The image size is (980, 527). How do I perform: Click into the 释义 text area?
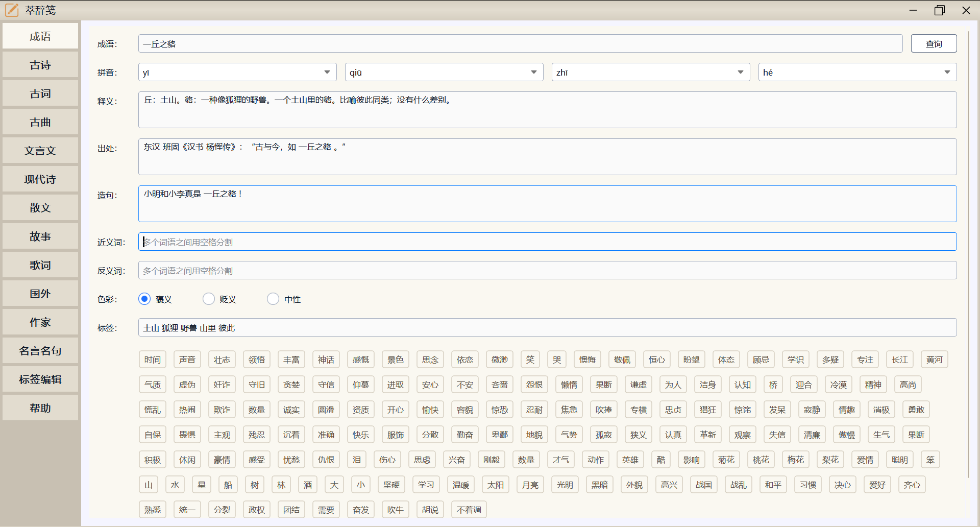(x=548, y=110)
